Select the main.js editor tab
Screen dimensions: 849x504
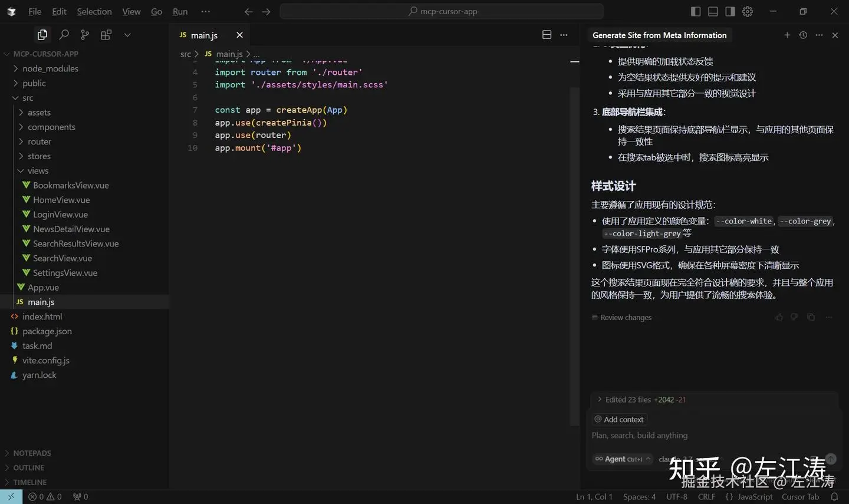coord(205,35)
